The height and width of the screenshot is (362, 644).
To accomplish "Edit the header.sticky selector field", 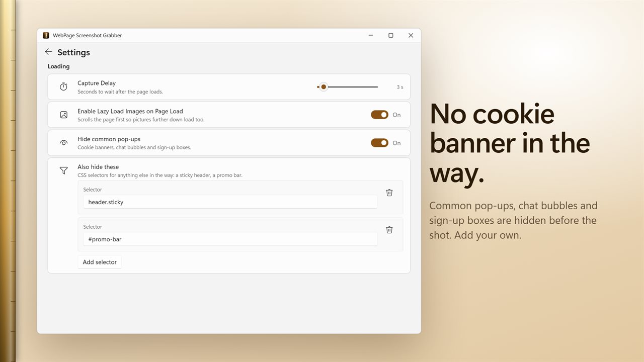I will 230,202.
